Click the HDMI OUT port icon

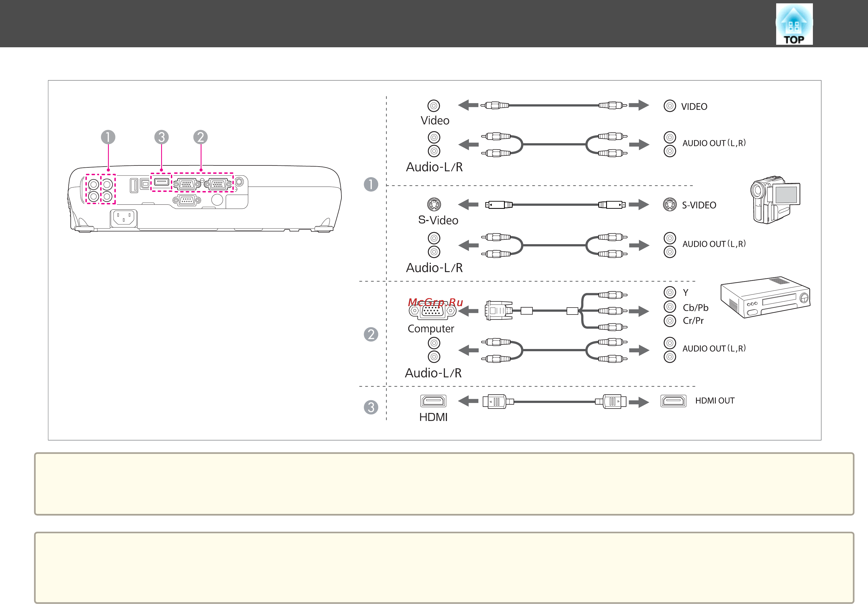673,401
